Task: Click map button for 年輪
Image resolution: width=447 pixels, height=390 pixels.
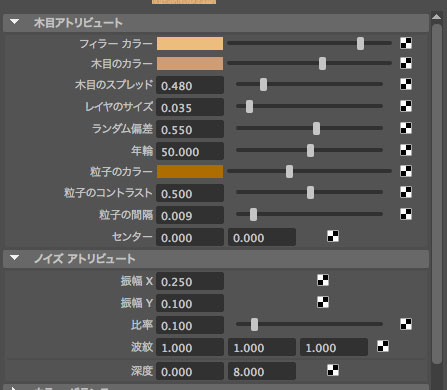Action: pos(406,150)
